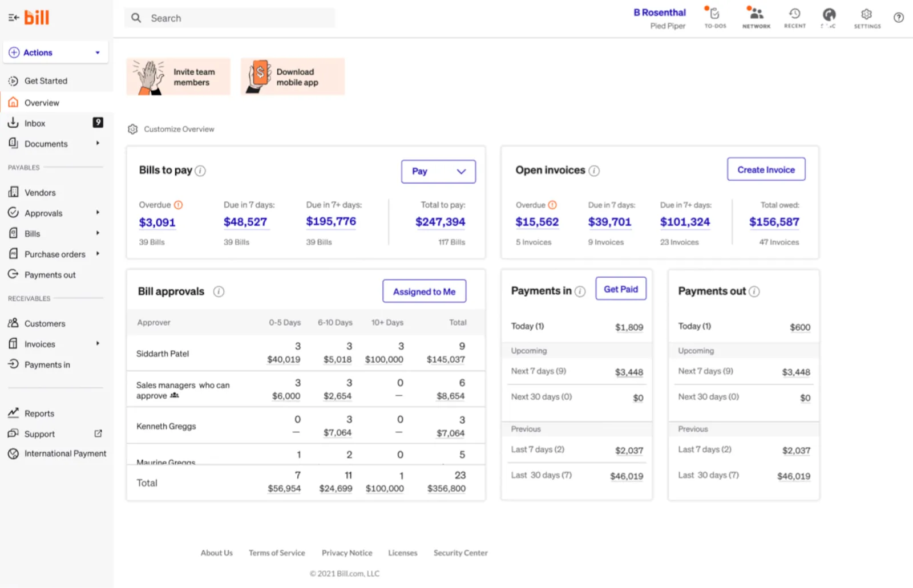This screenshot has height=588, width=913.
Task: Open Settings from the top bar
Action: [x=867, y=14]
